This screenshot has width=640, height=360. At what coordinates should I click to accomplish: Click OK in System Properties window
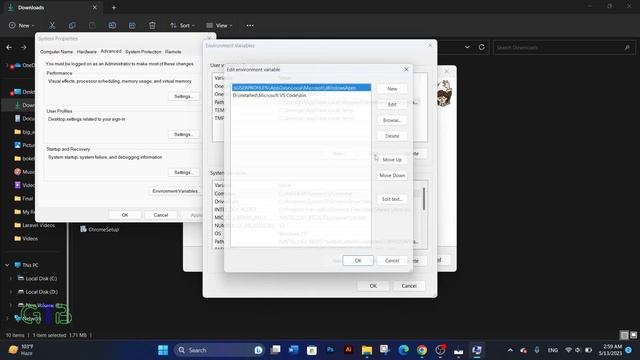[x=125, y=215]
